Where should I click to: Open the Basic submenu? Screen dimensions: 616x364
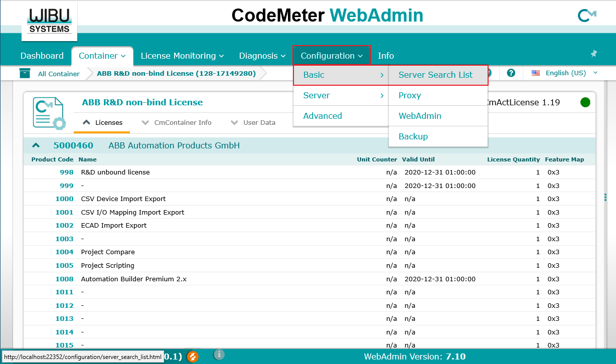[x=341, y=75]
